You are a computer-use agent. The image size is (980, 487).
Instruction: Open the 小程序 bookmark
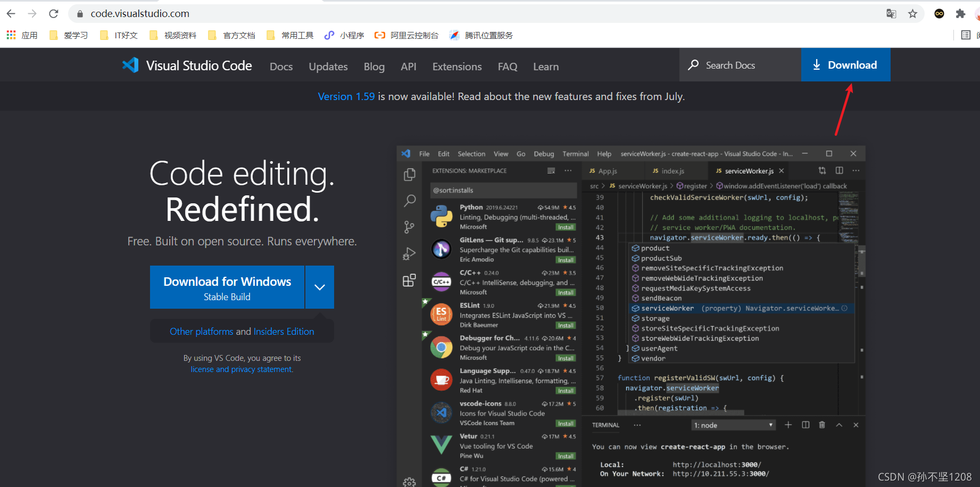click(x=344, y=35)
